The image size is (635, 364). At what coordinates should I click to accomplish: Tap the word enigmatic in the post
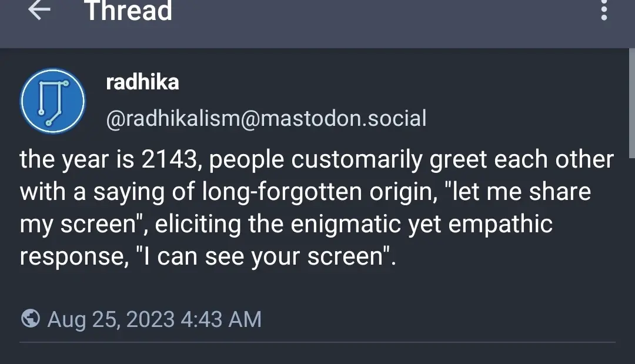pyautogui.click(x=346, y=224)
